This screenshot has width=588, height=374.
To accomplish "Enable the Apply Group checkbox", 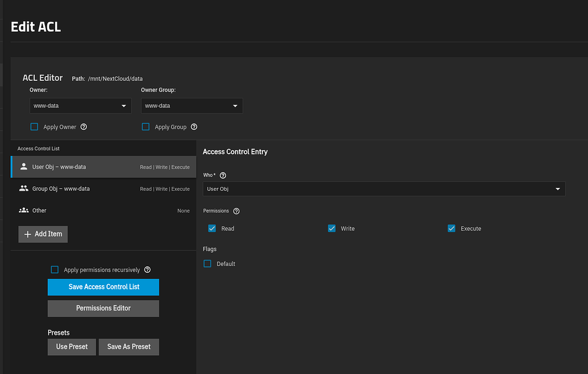I will pos(146,127).
